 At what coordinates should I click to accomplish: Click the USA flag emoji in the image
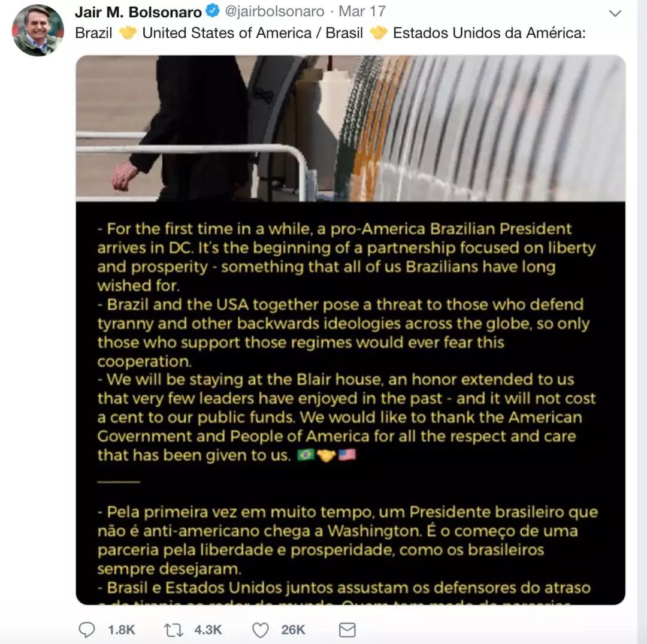[347, 455]
